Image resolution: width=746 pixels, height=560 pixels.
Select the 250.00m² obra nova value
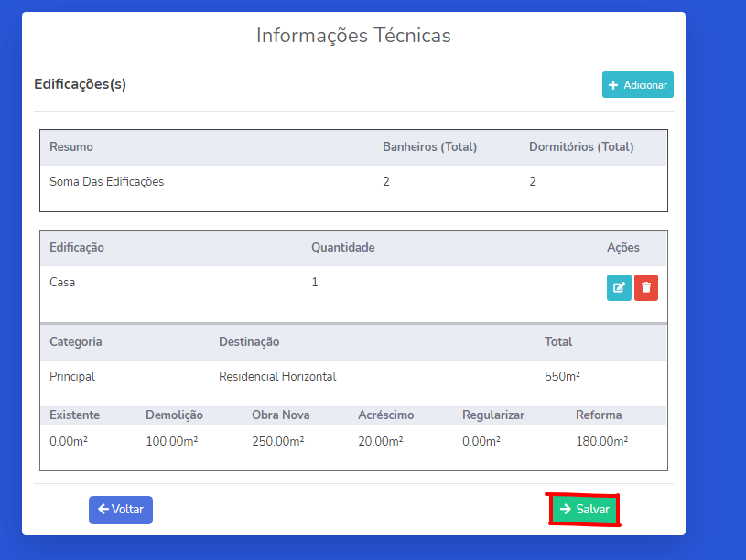click(278, 442)
